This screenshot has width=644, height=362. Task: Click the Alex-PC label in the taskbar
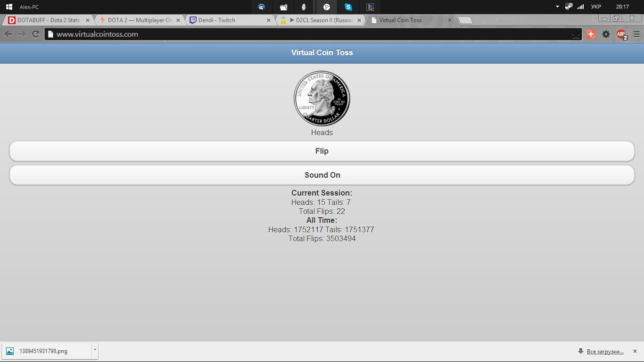(x=29, y=7)
